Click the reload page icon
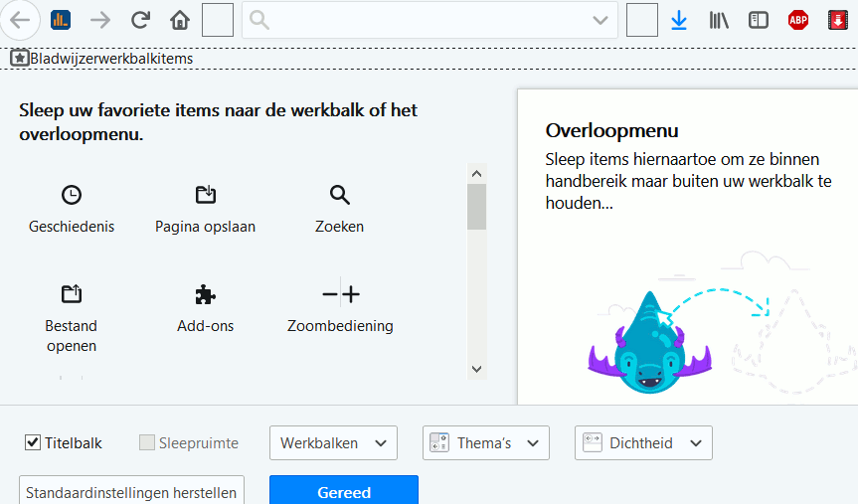Image resolution: width=858 pixels, height=504 pixels. click(140, 21)
